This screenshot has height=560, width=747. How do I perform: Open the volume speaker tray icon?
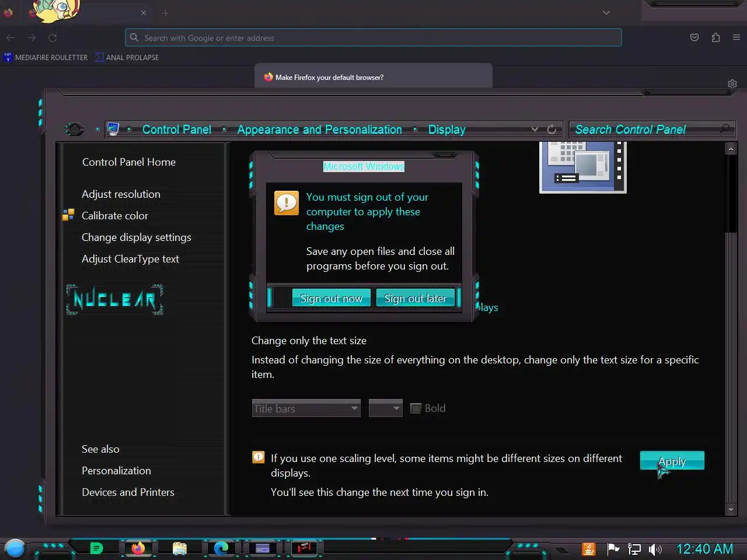pyautogui.click(x=655, y=549)
